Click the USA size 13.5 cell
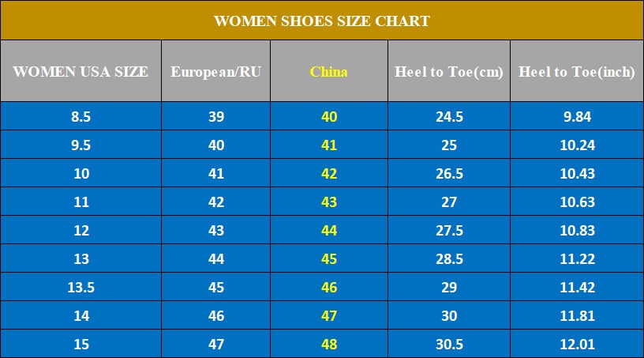644x358 pixels. point(81,287)
